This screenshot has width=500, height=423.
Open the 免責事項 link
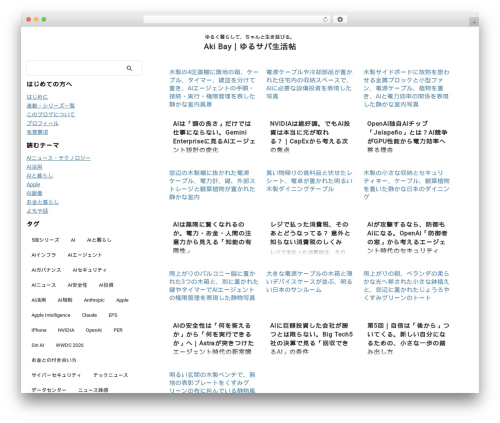pyautogui.click(x=37, y=132)
